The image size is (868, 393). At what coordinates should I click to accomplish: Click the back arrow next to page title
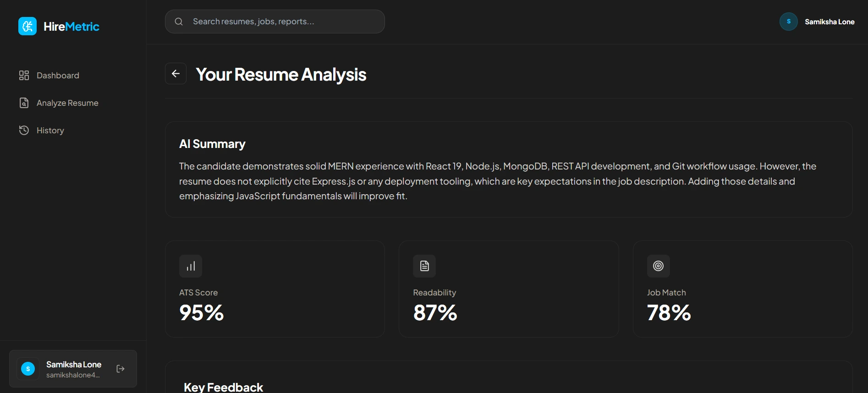tap(176, 73)
